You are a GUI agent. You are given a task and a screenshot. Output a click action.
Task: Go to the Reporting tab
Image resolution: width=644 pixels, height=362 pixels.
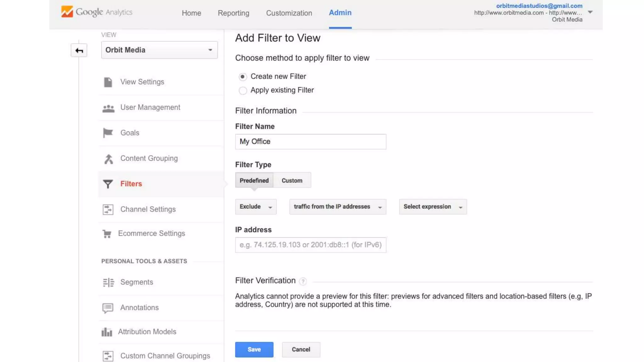[233, 13]
